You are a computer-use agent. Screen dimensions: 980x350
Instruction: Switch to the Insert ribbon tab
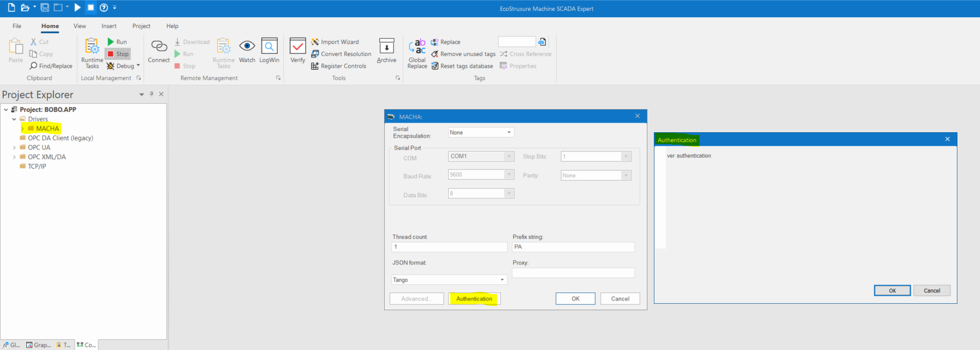(109, 26)
